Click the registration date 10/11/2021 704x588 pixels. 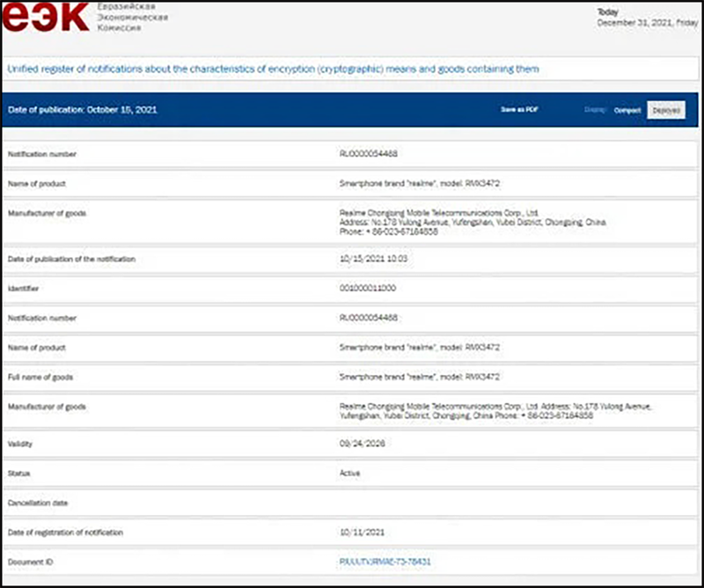coord(362,533)
